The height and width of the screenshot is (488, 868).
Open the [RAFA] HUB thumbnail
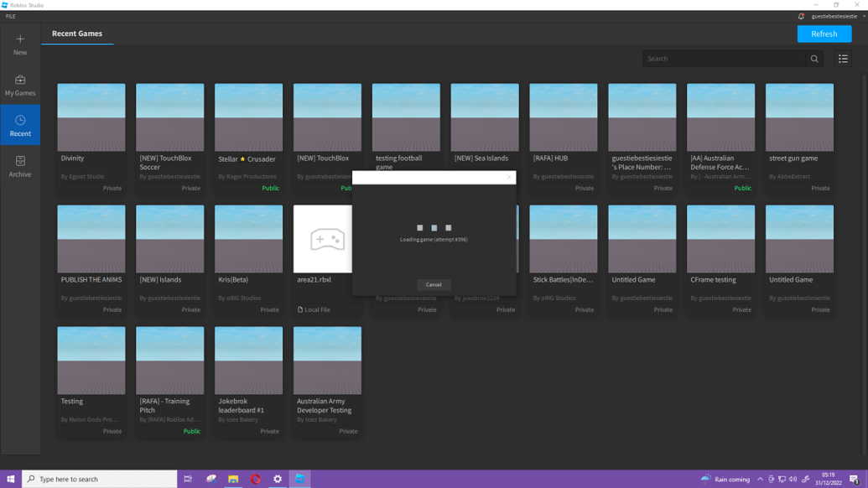pos(564,117)
